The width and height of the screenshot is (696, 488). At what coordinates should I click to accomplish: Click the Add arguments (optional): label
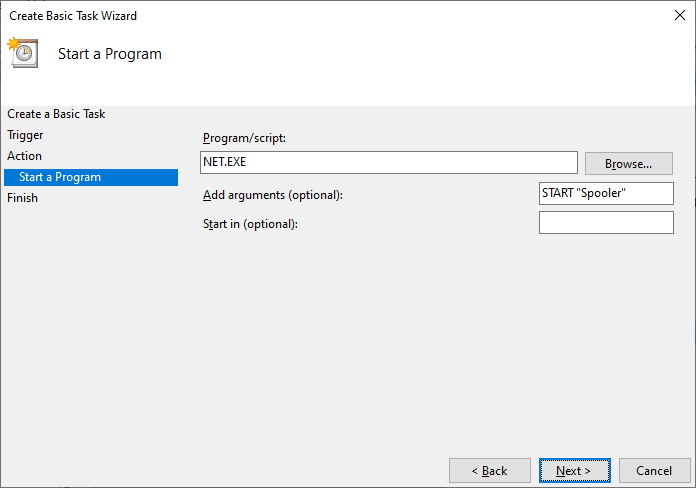(x=273, y=195)
